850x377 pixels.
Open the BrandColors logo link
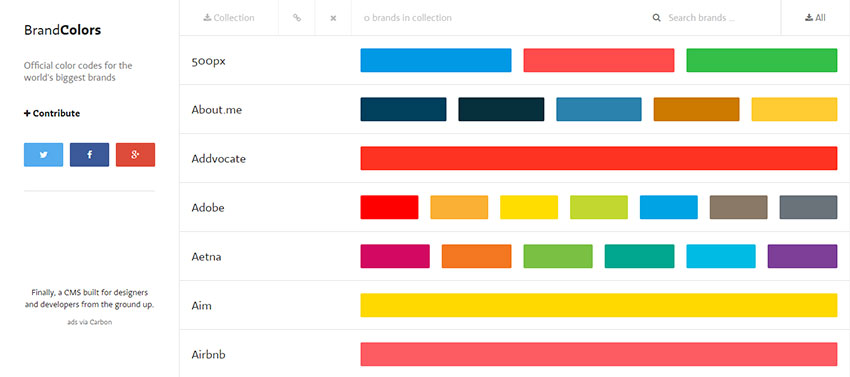tap(62, 30)
